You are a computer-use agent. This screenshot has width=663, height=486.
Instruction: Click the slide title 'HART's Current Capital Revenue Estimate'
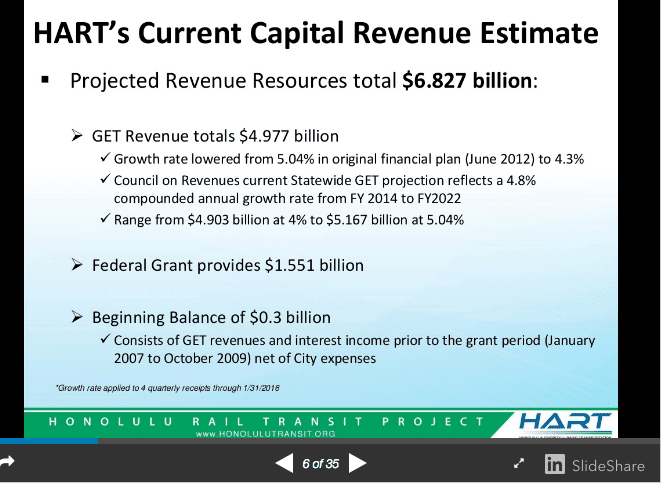316,34
